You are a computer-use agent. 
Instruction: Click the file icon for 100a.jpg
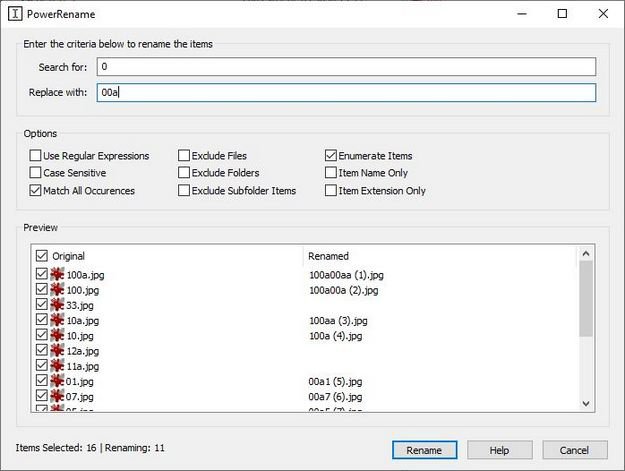pos(57,274)
